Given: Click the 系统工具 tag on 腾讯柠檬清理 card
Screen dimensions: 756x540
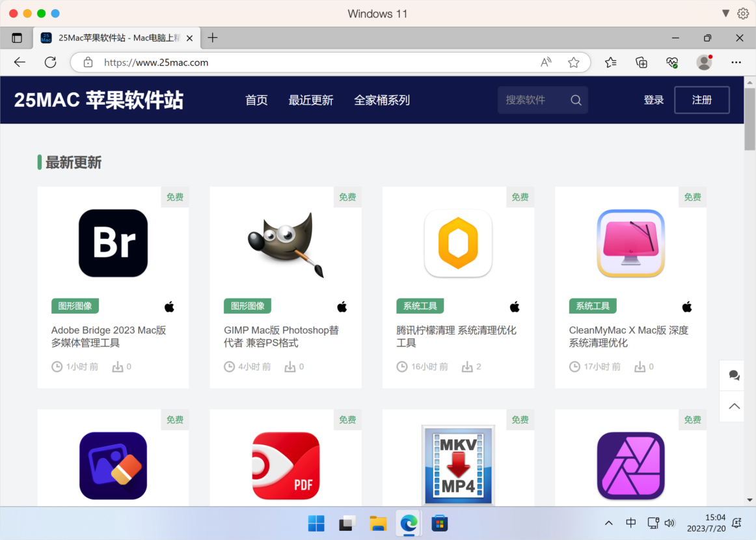Looking at the screenshot, I should pyautogui.click(x=420, y=306).
